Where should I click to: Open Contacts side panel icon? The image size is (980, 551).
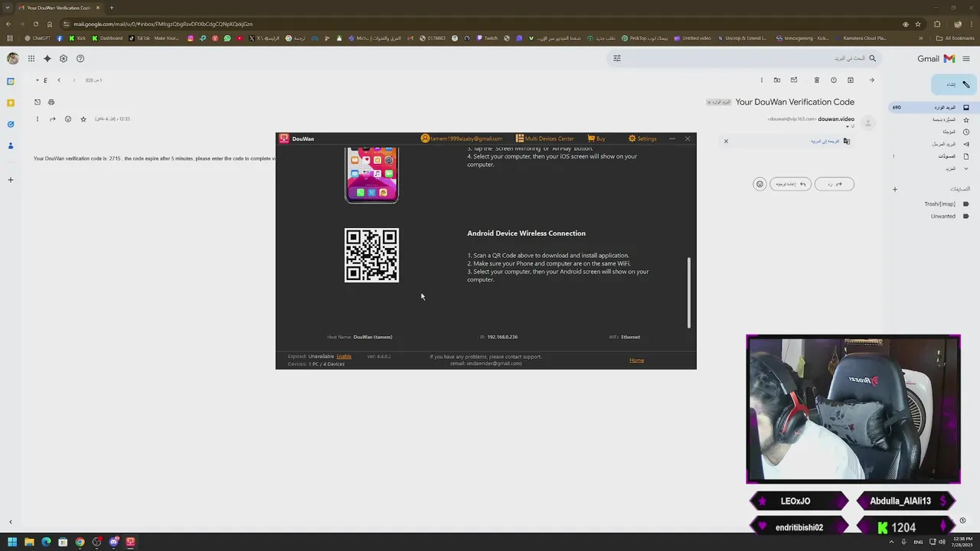pyautogui.click(x=11, y=145)
